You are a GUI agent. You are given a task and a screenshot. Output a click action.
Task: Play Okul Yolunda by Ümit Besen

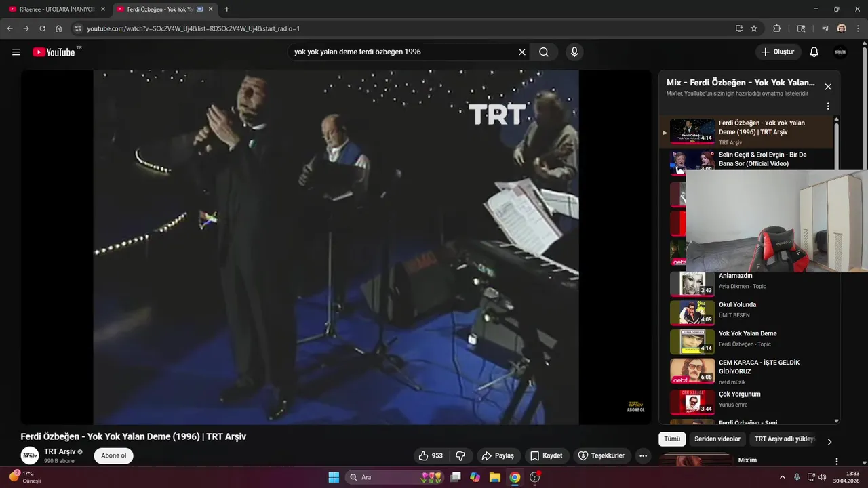[x=746, y=312]
